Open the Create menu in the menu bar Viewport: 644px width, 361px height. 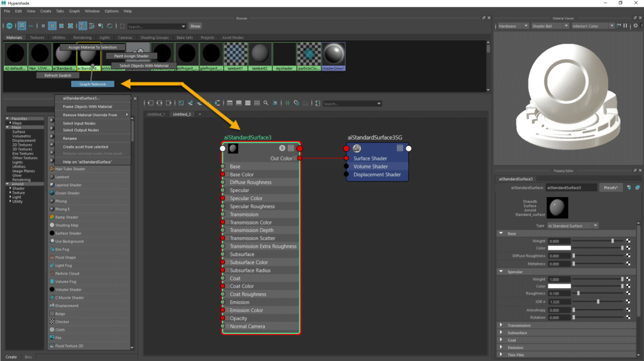[x=45, y=11]
